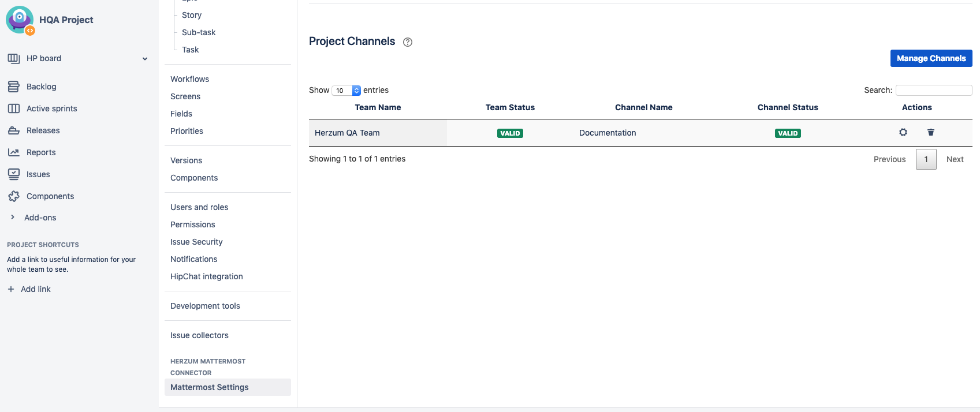The height and width of the screenshot is (412, 980).
Task: Open Reports in the sidebar
Action: [x=41, y=152]
